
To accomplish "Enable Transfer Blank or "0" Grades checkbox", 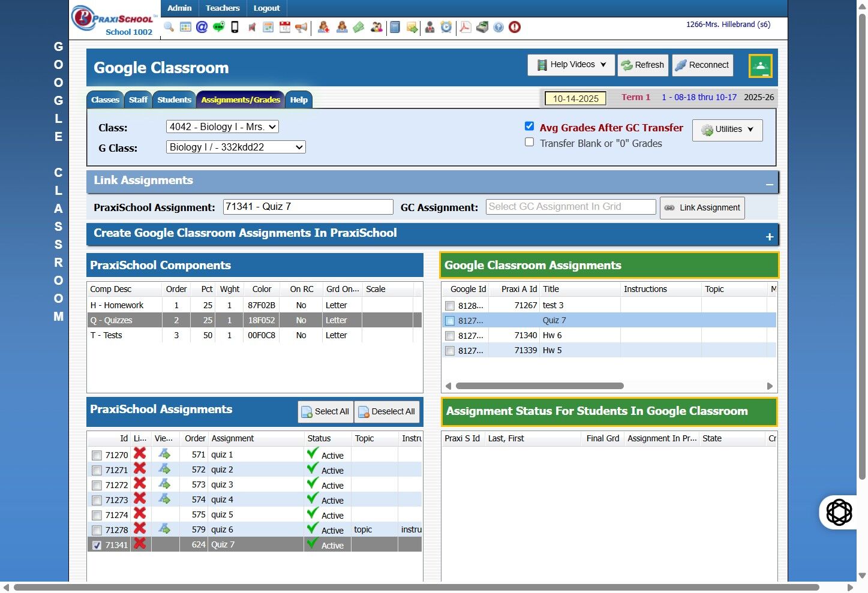I will click(529, 142).
